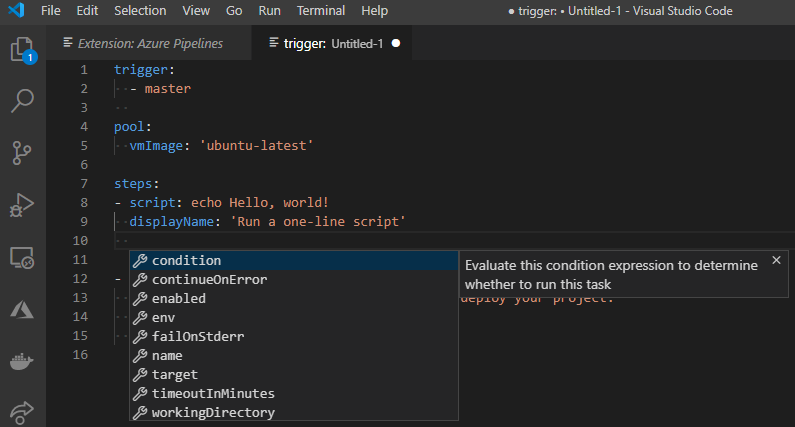Choose the 'condition' autocomplete suggestion
Screen dimensions: 795x427
point(186,260)
